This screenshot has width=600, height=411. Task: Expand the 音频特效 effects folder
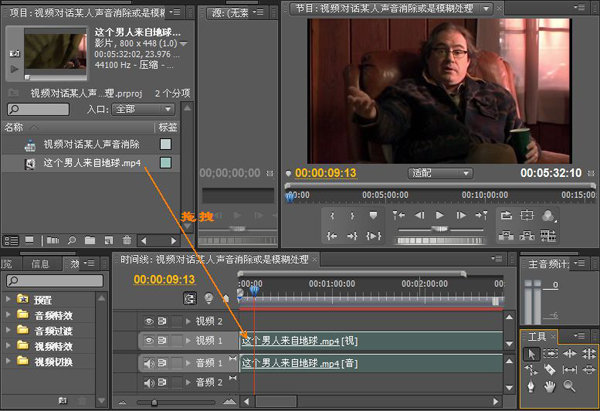click(x=9, y=315)
